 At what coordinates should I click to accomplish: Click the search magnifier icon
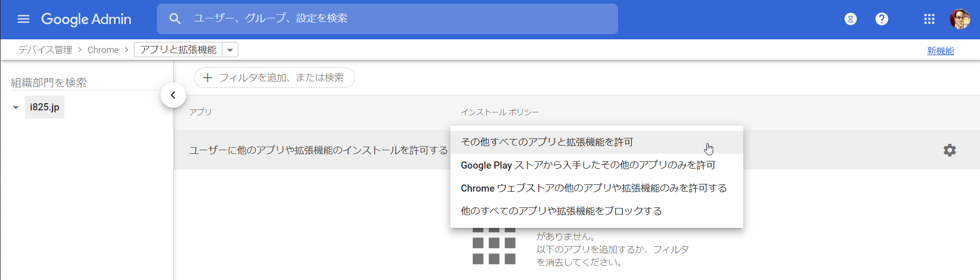175,19
